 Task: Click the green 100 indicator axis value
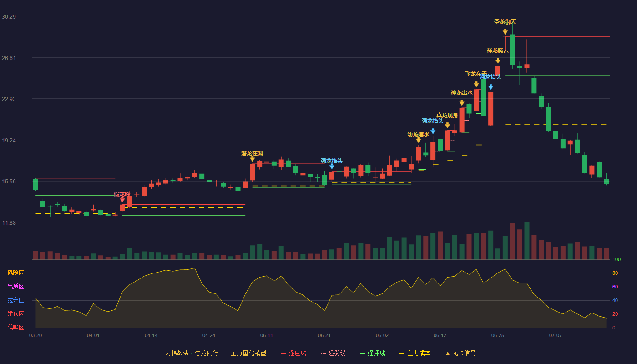pyautogui.click(x=616, y=260)
